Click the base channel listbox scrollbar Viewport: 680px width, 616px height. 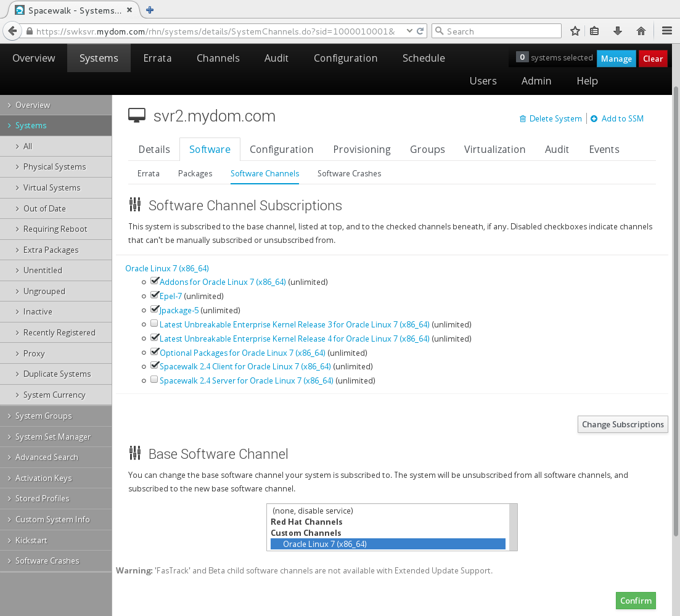pos(513,527)
